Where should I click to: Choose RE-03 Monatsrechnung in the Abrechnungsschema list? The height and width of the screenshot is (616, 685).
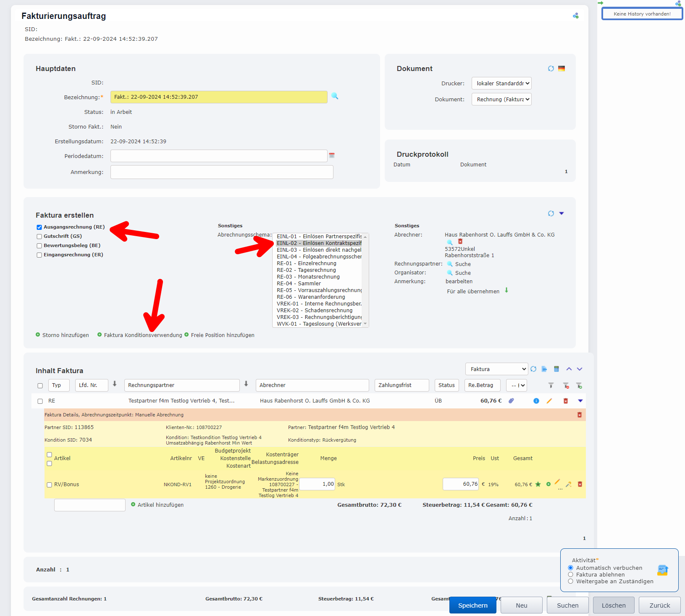click(x=308, y=276)
